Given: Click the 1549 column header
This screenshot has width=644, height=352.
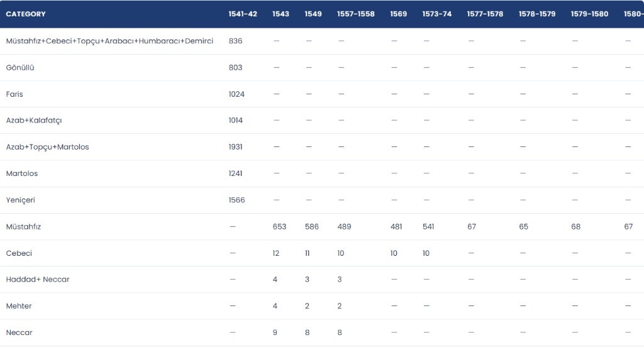Looking at the screenshot, I should [313, 14].
